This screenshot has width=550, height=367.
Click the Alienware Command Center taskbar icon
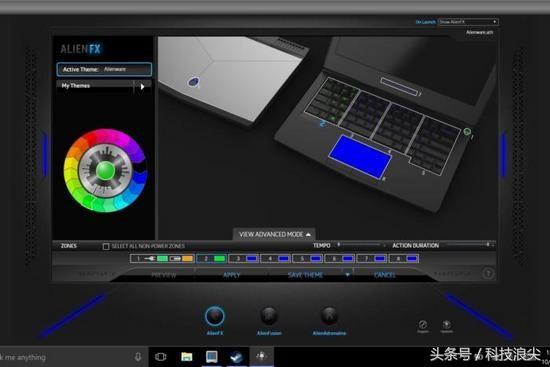(x=261, y=356)
